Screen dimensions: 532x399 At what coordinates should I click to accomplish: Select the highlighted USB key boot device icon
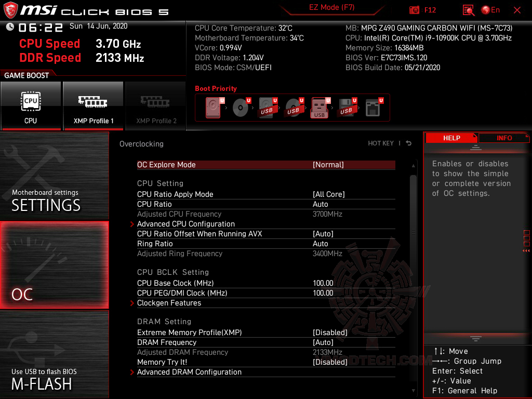(320, 108)
